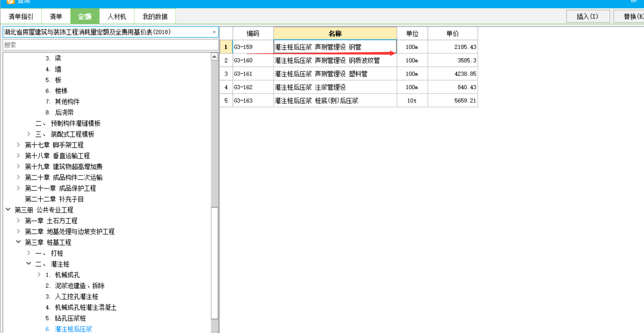Select tree item 3. 梁
Screen dimensions: 644x333
(x=53, y=58)
